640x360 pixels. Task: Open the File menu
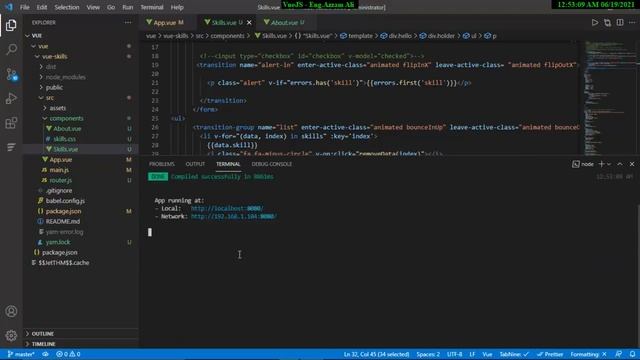[x=24, y=7]
